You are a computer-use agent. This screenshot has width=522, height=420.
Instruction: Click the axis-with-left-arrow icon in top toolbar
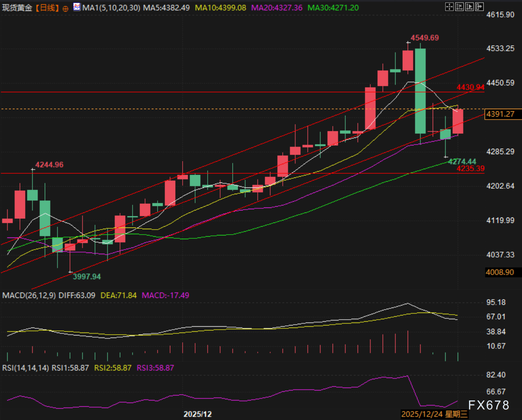(x=459, y=7)
